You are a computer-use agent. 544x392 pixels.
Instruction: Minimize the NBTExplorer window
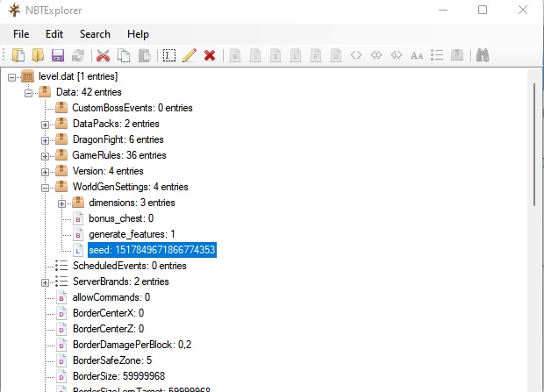point(443,10)
